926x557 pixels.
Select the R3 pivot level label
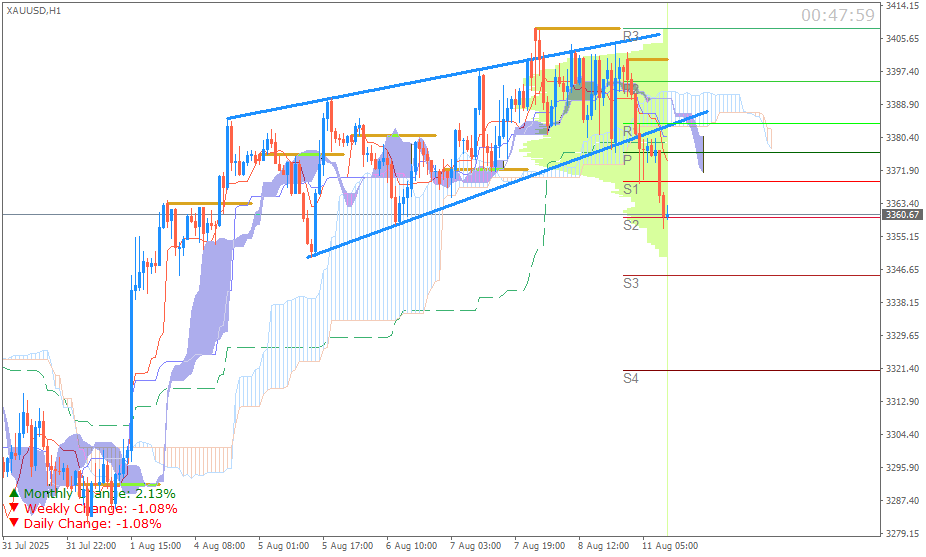click(631, 37)
